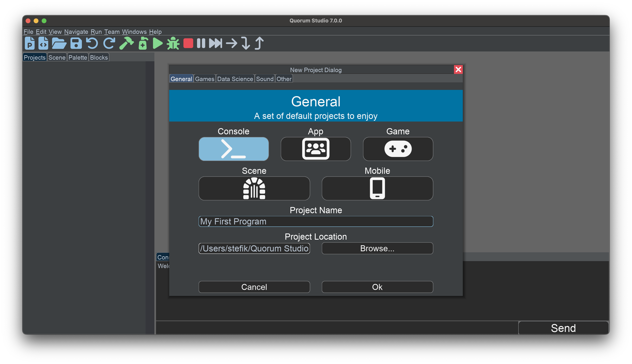
Task: Select the Game controller project tile
Action: pos(398,149)
